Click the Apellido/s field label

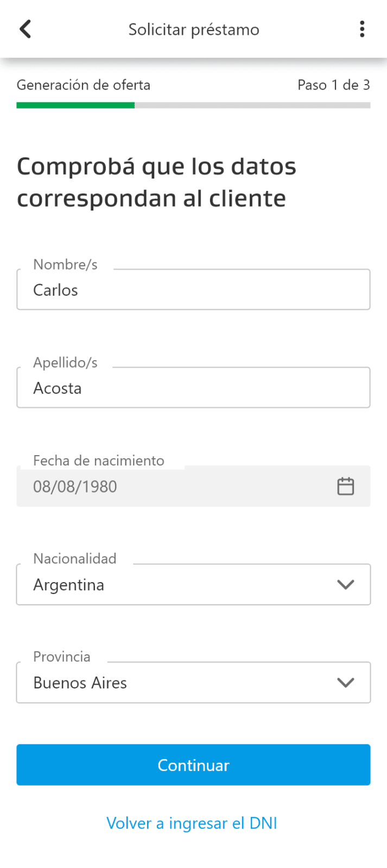[x=65, y=362]
